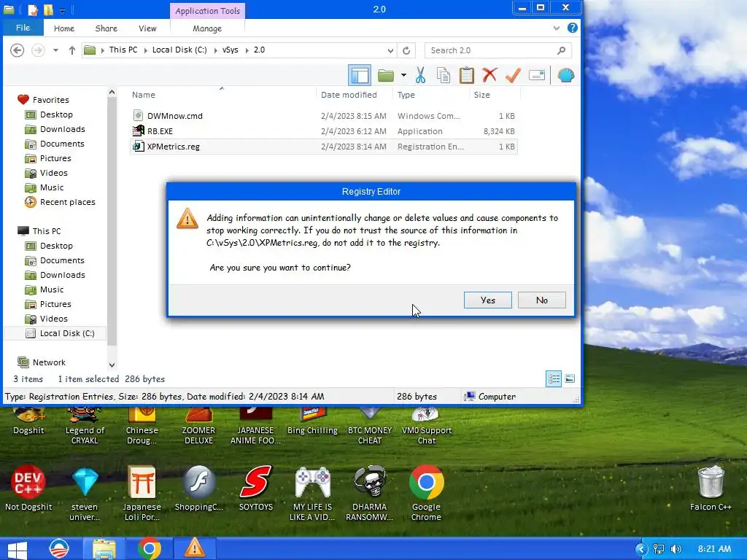The width and height of the screenshot is (747, 560).
Task: Click the Copy toolbar icon
Action: point(444,75)
